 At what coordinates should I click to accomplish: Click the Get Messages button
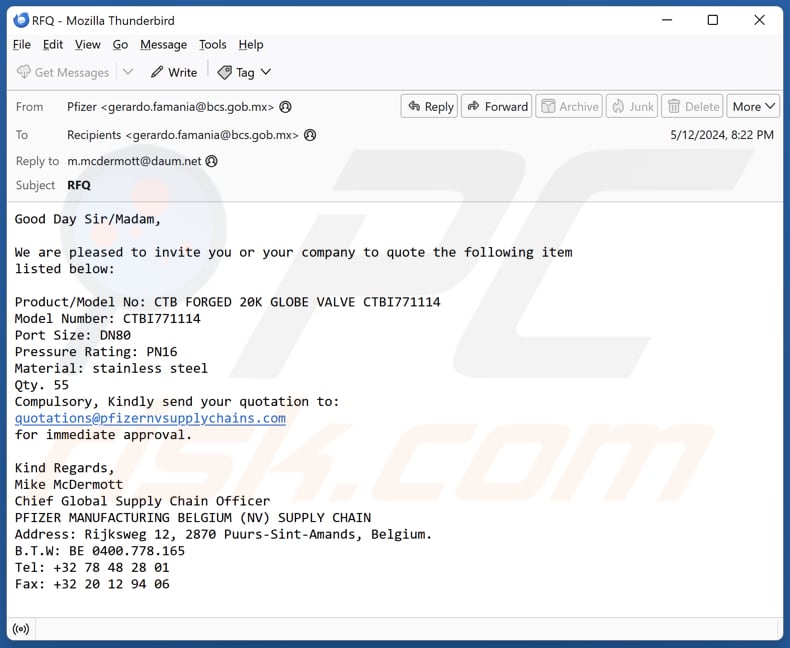pos(63,72)
